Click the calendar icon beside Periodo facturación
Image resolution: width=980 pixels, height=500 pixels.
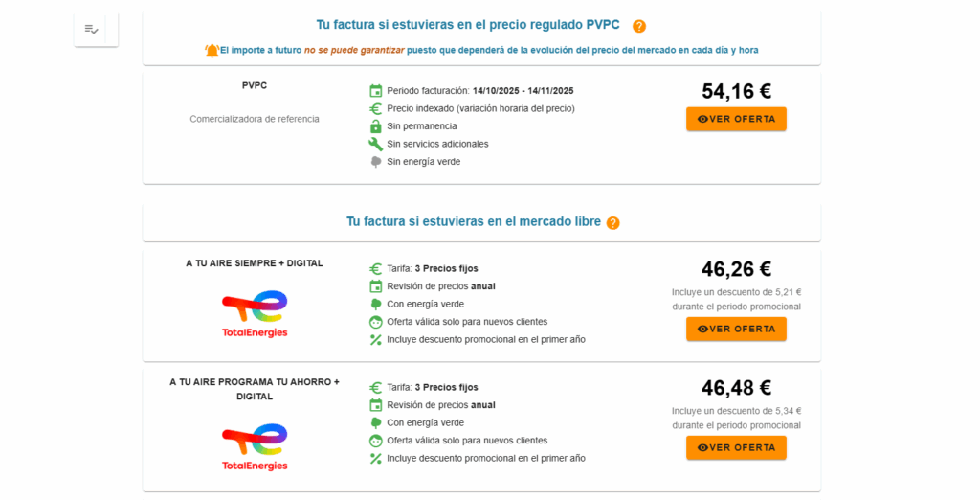[376, 91]
